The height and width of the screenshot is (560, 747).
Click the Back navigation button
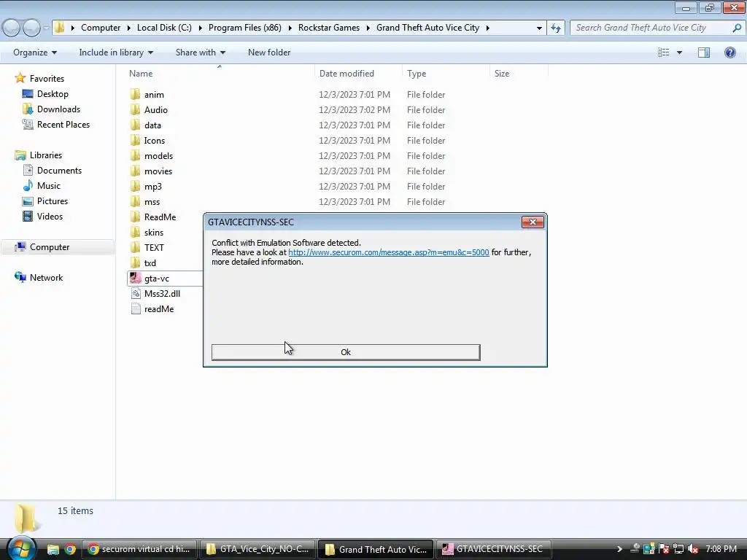pos(12,28)
